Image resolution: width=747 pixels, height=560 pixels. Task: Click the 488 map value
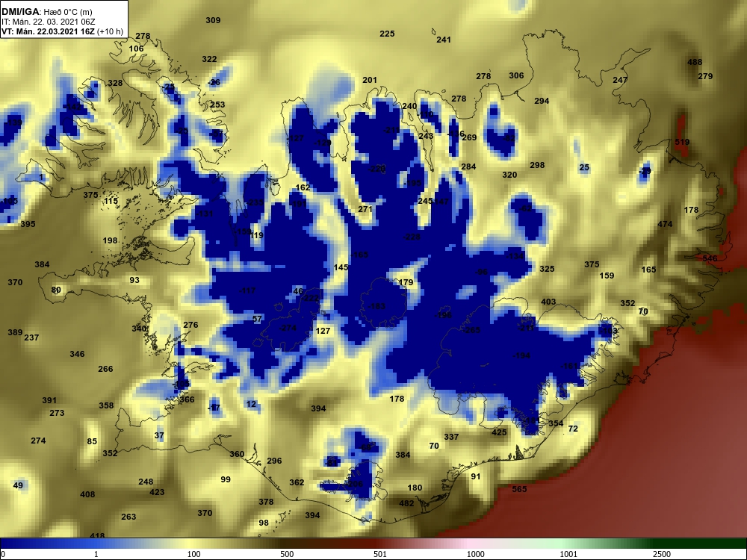click(x=695, y=62)
